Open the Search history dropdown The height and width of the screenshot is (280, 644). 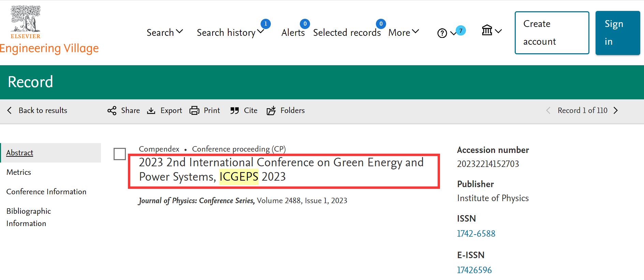pos(230,32)
